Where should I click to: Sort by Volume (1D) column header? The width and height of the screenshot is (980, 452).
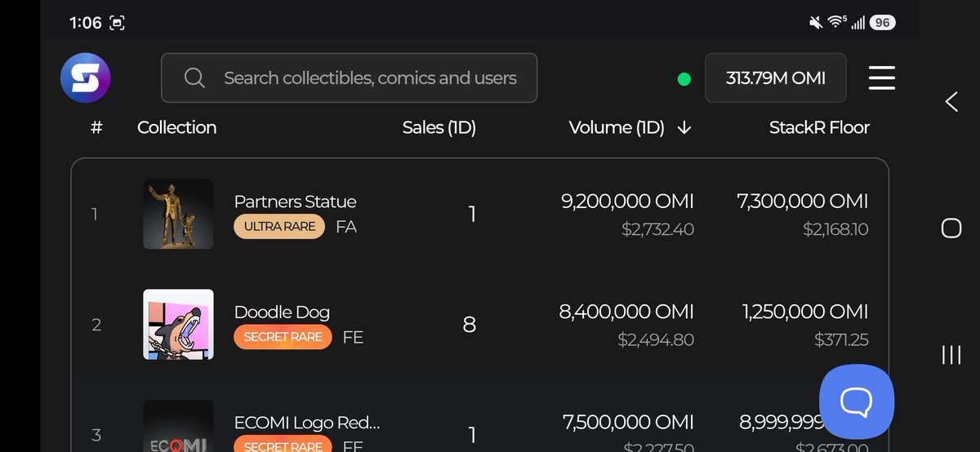click(x=617, y=127)
